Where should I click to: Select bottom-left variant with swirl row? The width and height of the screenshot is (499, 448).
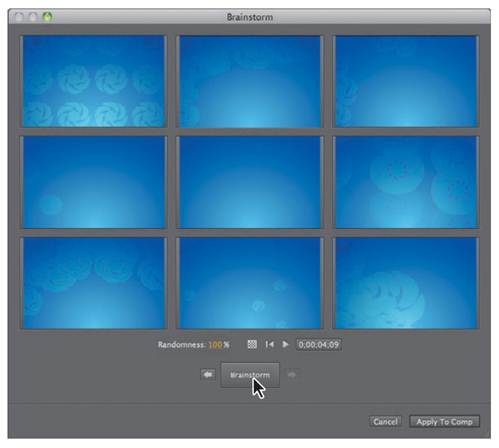94,283
